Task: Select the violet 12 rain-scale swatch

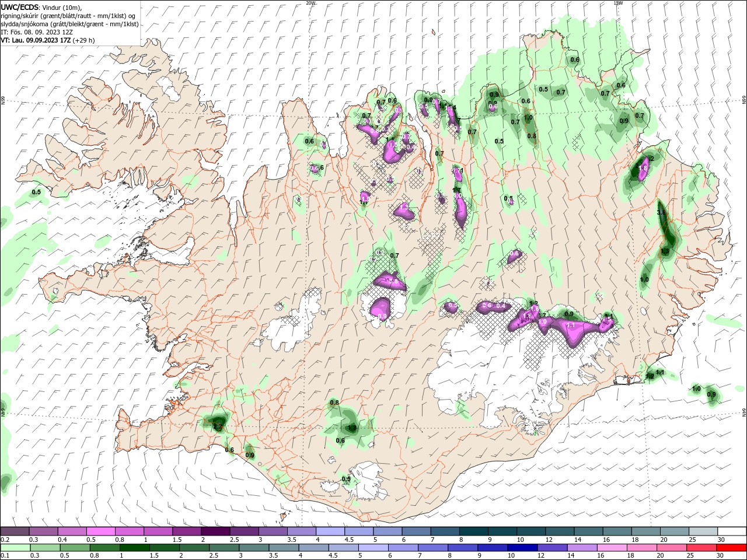Action: pyautogui.click(x=552, y=548)
